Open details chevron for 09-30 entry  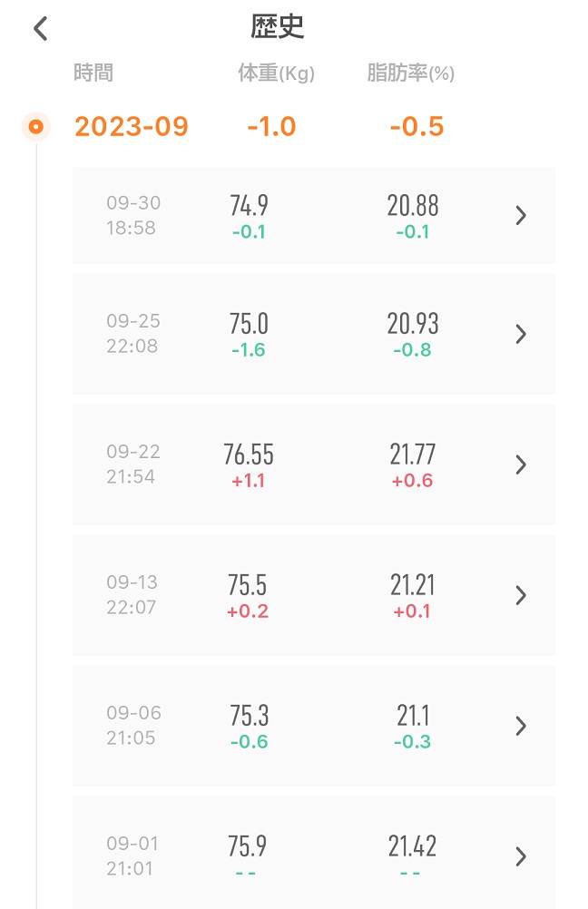point(521,216)
